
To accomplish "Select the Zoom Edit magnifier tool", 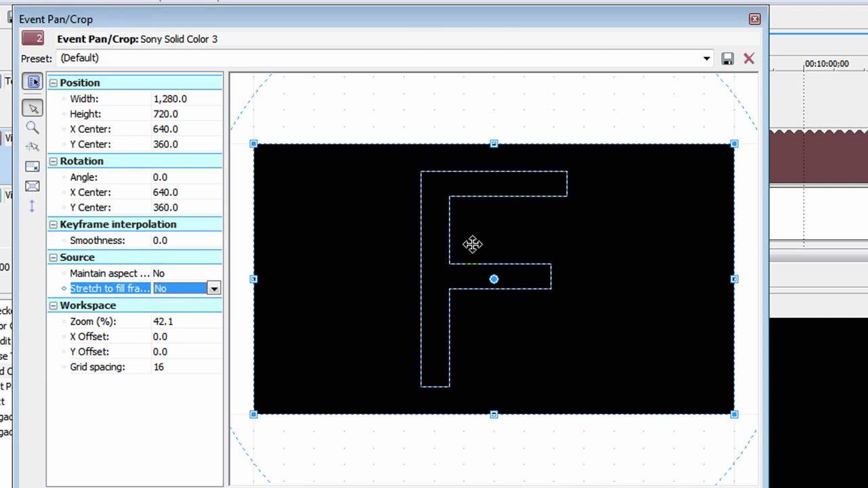I will (x=33, y=127).
